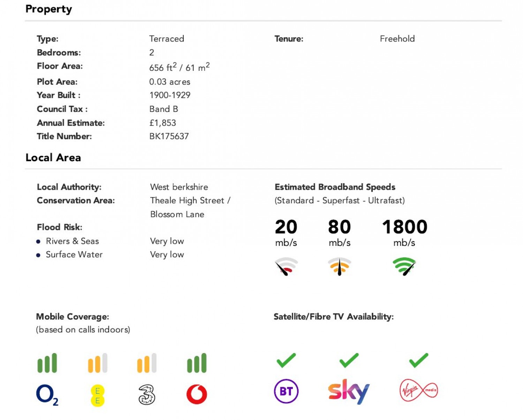The width and height of the screenshot is (523, 420).
Task: Click the superfast broadband orange speed gauge
Action: 339,267
